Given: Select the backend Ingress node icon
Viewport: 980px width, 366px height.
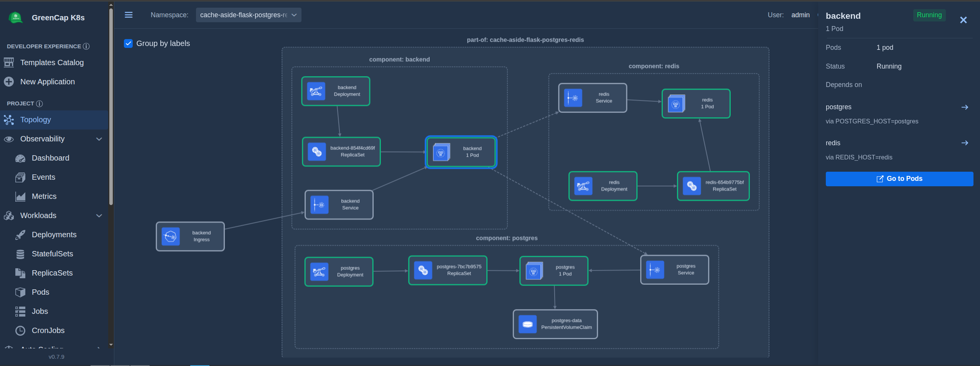Looking at the screenshot, I should (x=171, y=236).
